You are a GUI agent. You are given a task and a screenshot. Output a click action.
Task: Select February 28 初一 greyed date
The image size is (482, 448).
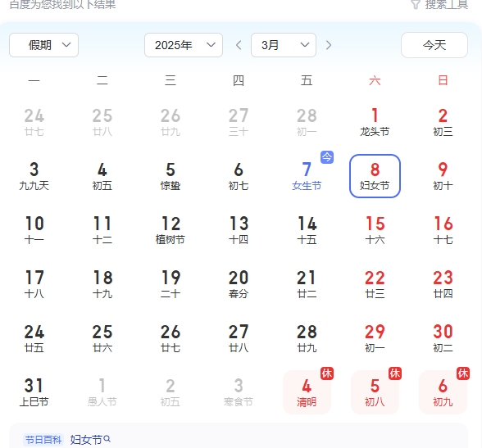pyautogui.click(x=307, y=122)
